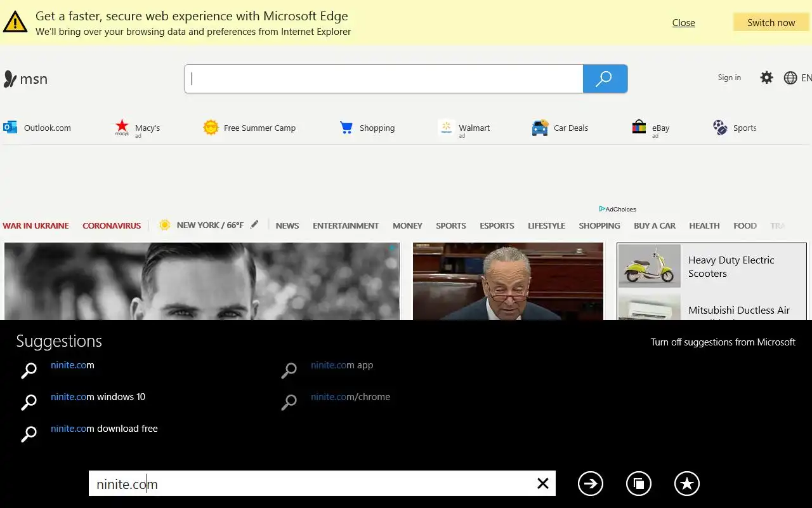Select the ninite.com/chrome suggestion

tap(350, 397)
